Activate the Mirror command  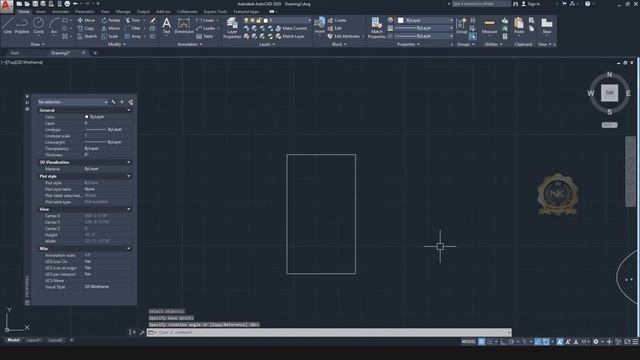pos(111,28)
